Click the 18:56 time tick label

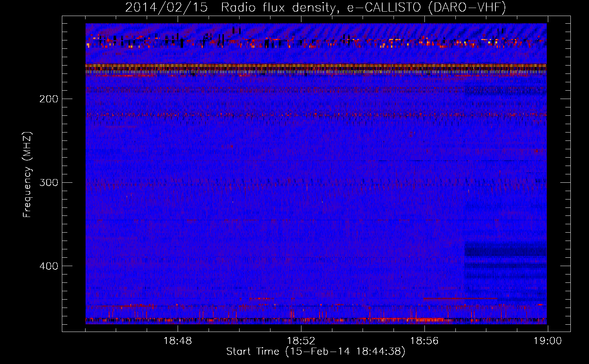[424, 341]
